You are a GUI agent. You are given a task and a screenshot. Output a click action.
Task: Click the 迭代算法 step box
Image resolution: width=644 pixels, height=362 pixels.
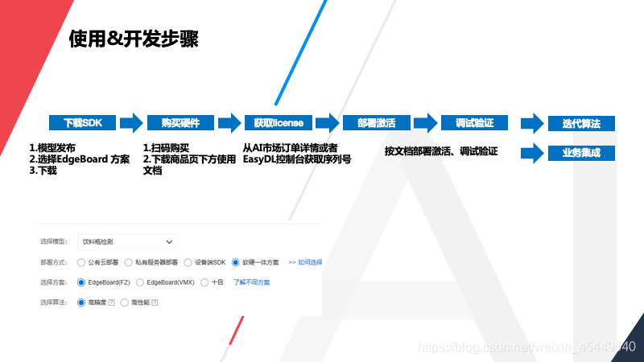click(x=581, y=124)
